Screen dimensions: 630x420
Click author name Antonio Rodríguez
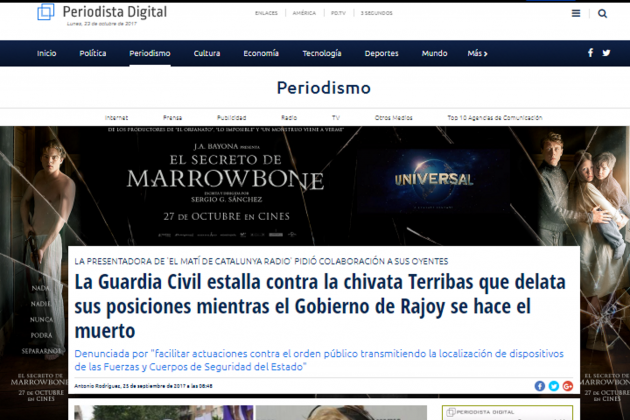point(98,386)
